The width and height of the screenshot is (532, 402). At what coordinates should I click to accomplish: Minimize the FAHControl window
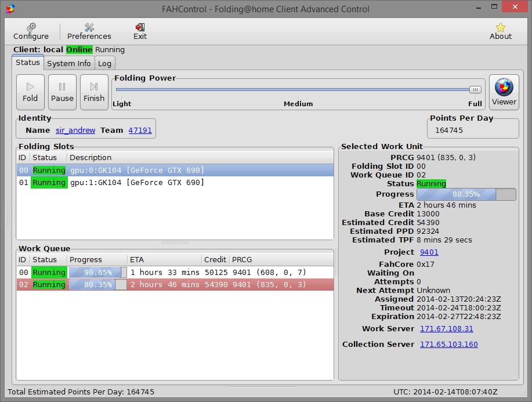(479, 7)
